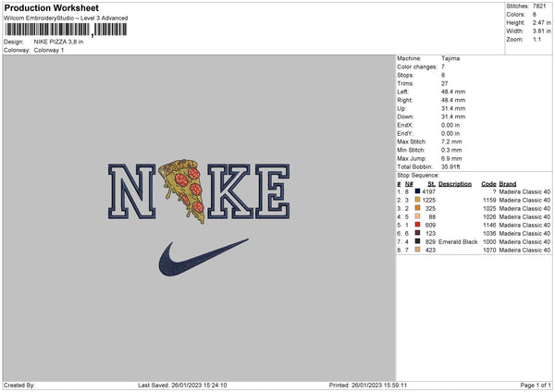Click the letter K in the design
Image resolution: width=555 pixels, height=392 pixels.
click(230, 191)
